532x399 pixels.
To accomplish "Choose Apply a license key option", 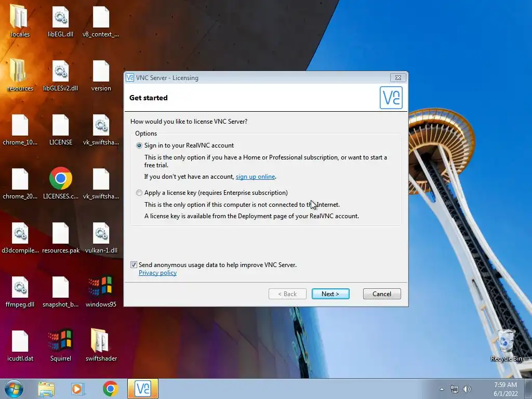I will (139, 193).
